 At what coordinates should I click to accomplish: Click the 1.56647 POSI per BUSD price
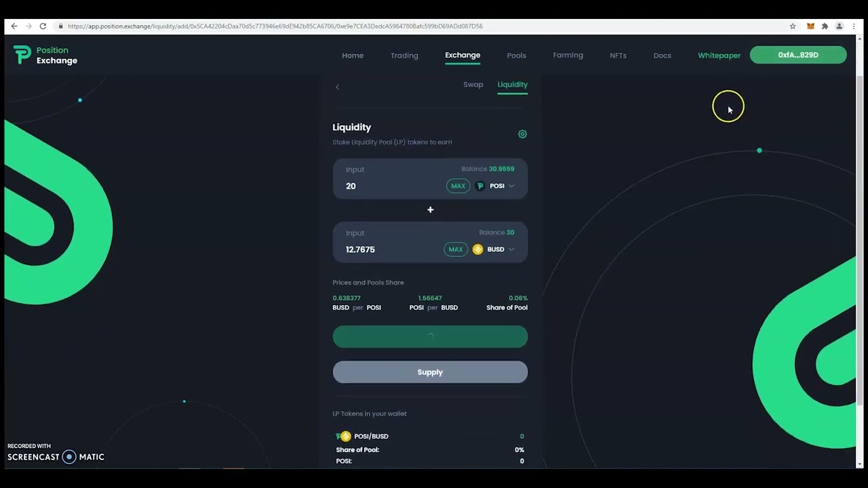pos(430,298)
